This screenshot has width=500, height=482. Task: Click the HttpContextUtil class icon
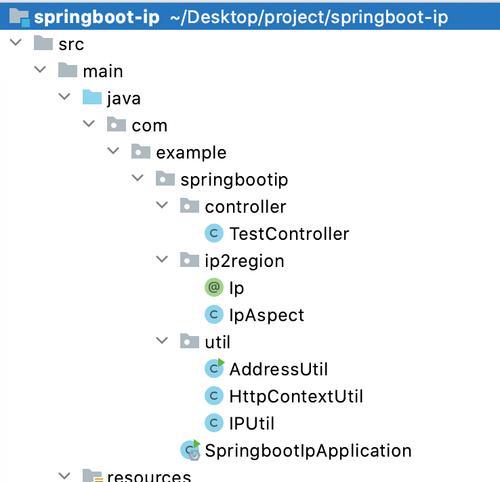[214, 396]
